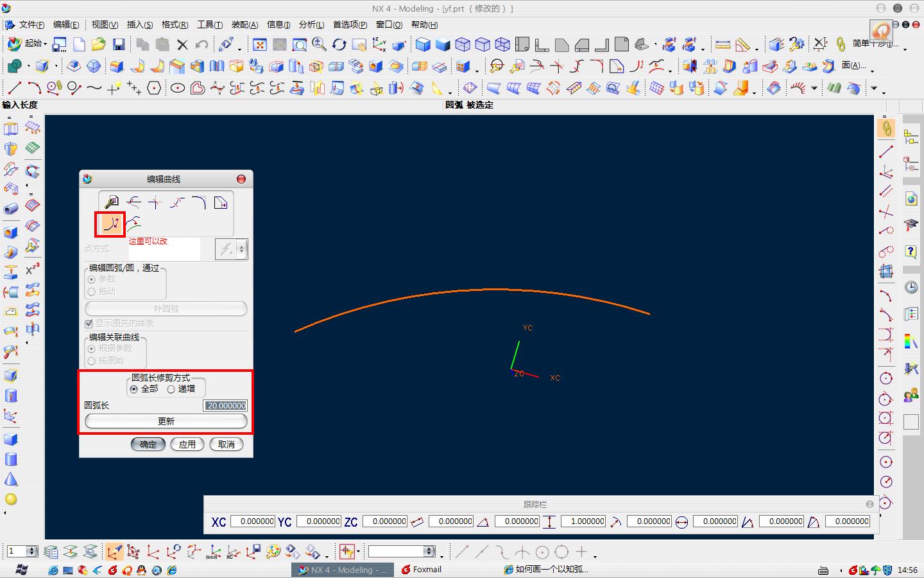Click the yellow sphere feature icon
This screenshot has height=578, width=924.
[x=11, y=499]
